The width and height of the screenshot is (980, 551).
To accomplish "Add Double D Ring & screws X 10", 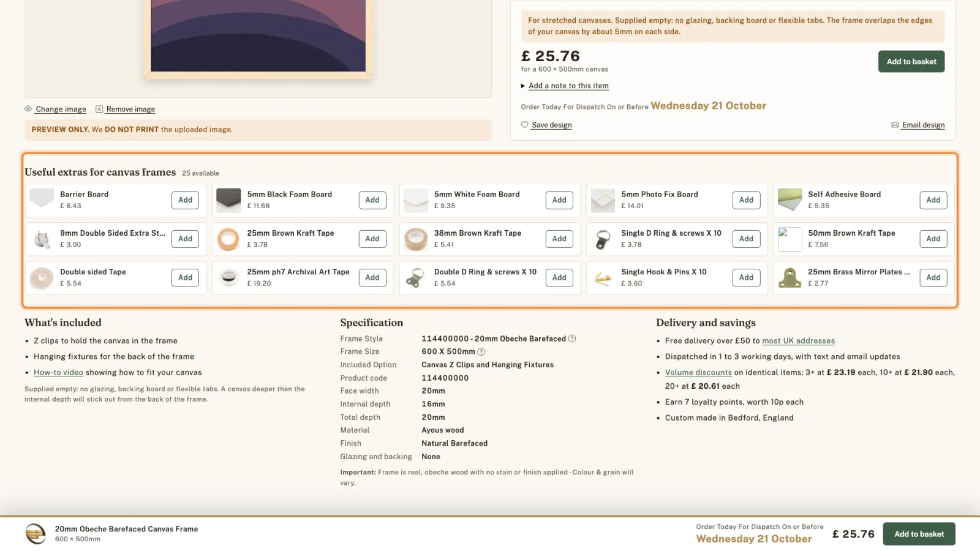I will pos(559,277).
